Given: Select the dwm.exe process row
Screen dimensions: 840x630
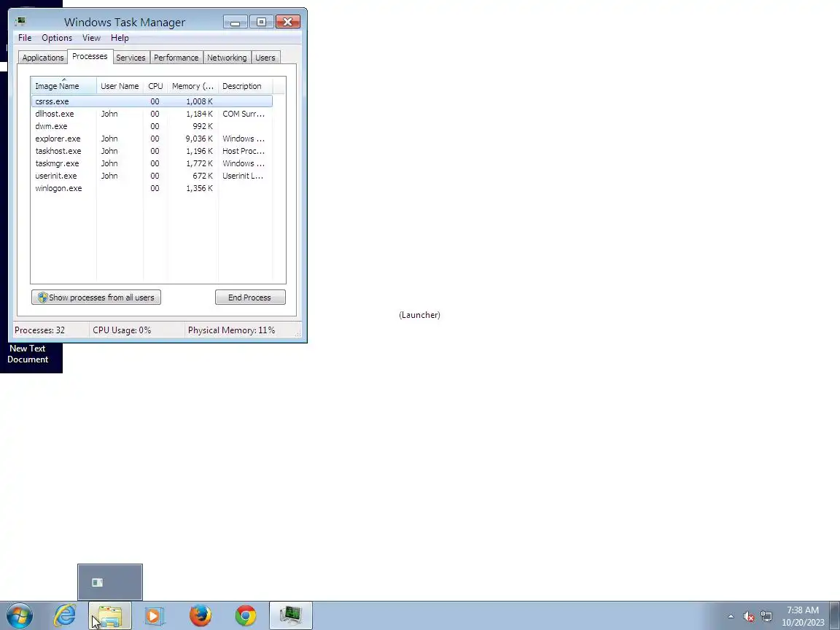Looking at the screenshot, I should click(x=152, y=126).
